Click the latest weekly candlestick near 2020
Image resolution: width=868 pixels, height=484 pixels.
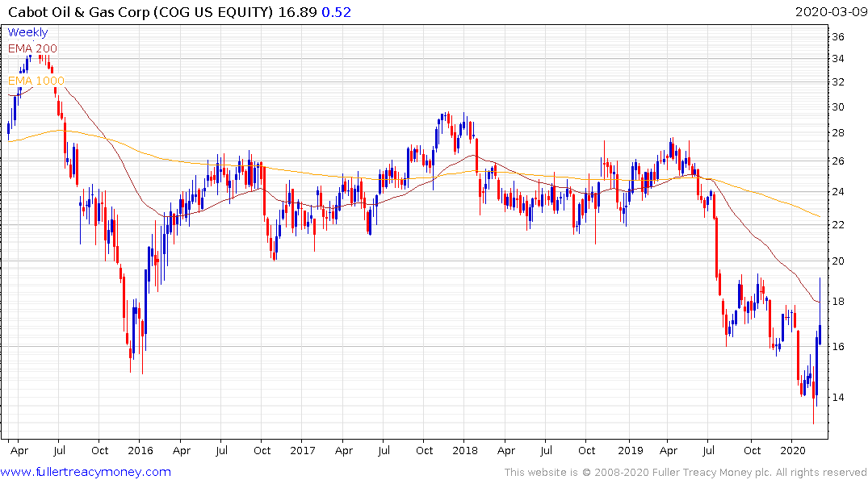[x=820, y=327]
